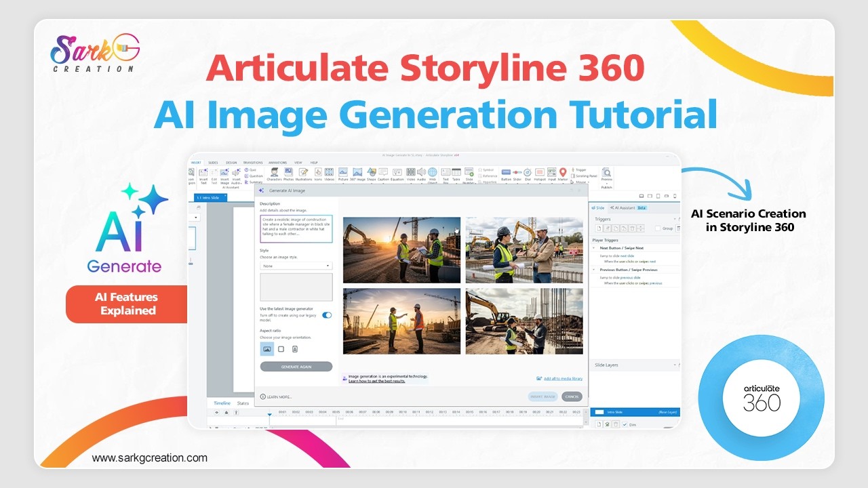Click the image Description text box
The height and width of the screenshot is (488, 868).
296,228
